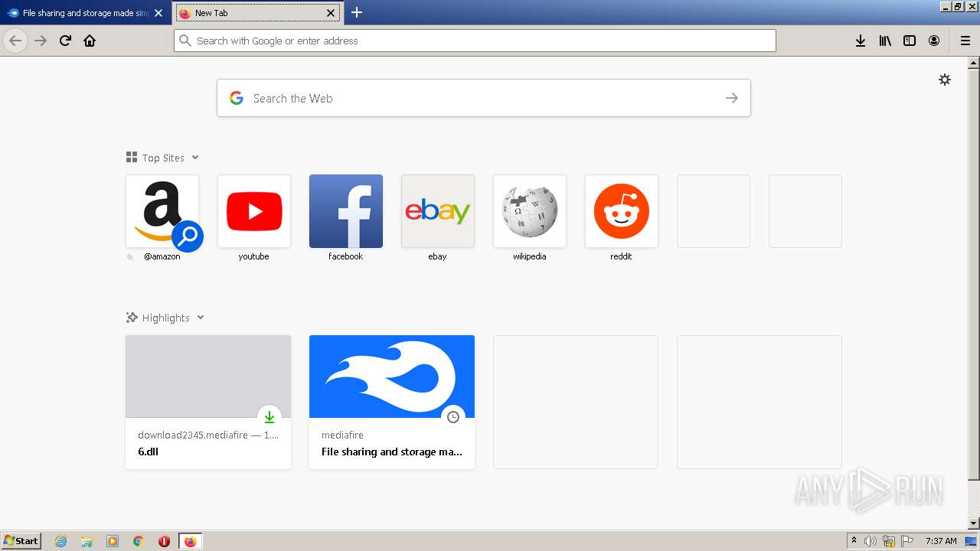Open the Action Center flag icon
This screenshot has width=980, height=551.
pyautogui.click(x=907, y=541)
